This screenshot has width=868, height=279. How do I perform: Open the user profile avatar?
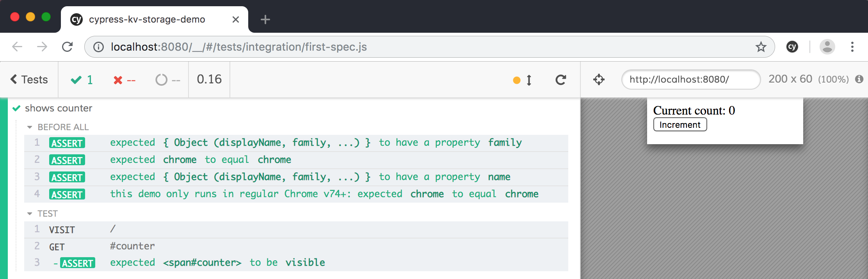coord(827,47)
